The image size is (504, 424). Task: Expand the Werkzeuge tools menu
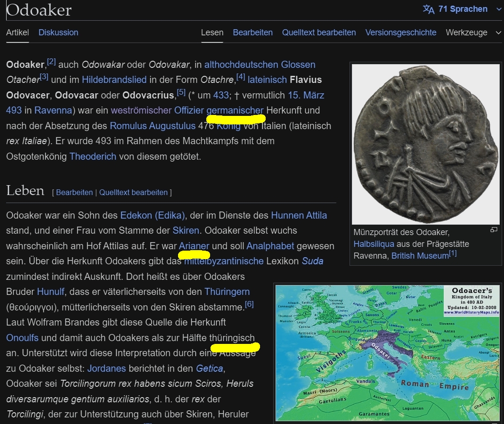pos(473,33)
